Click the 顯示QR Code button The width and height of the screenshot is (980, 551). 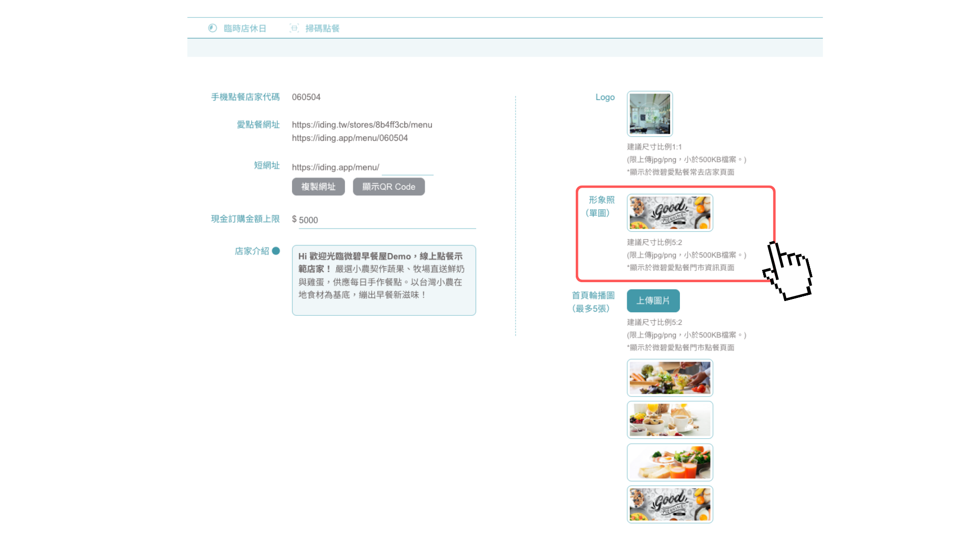389,187
